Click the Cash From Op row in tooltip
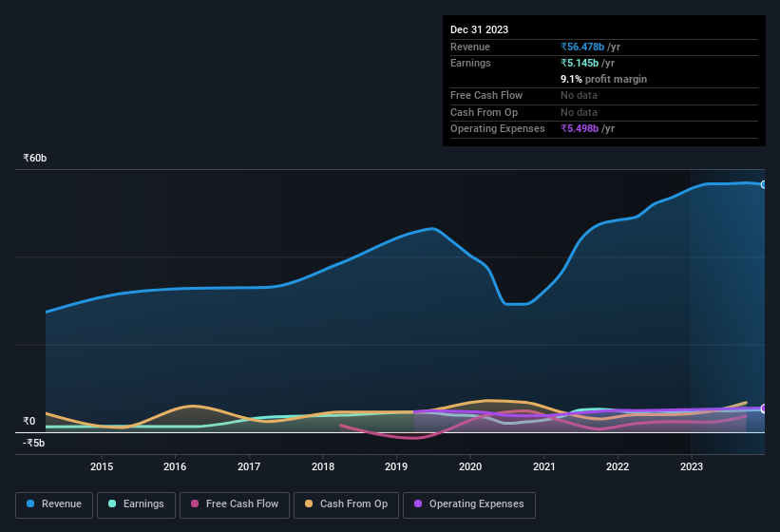Image resolution: width=780 pixels, height=532 pixels. [604, 112]
